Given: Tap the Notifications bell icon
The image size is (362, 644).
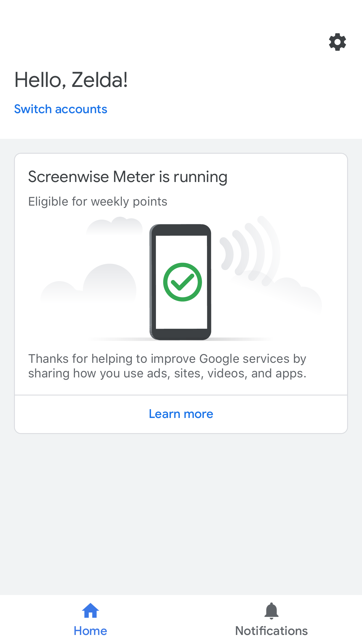Looking at the screenshot, I should 271,611.
